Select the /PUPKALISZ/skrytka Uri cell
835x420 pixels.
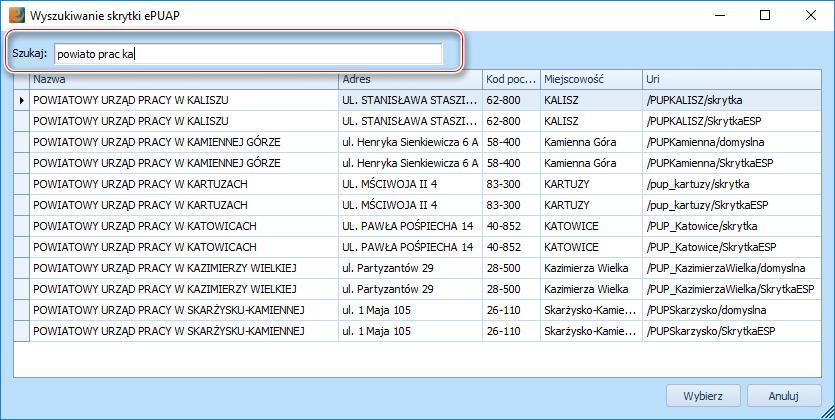coord(732,100)
